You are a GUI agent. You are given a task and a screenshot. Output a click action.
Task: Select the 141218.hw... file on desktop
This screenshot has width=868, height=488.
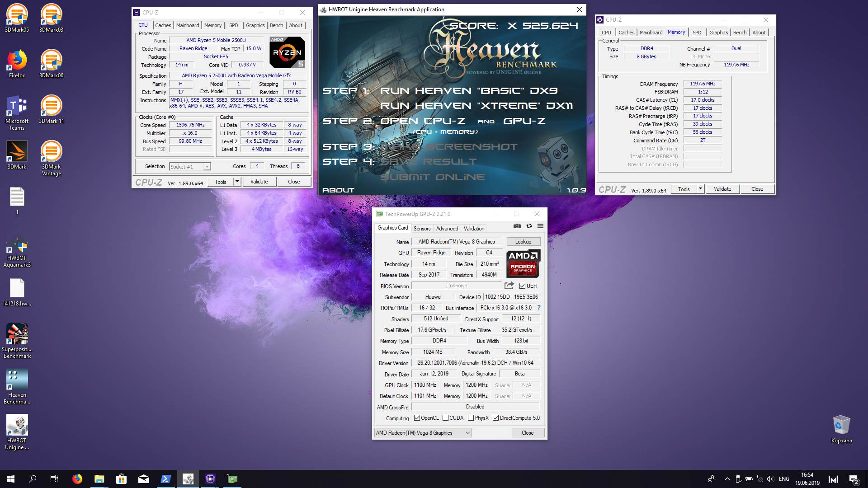17,292
